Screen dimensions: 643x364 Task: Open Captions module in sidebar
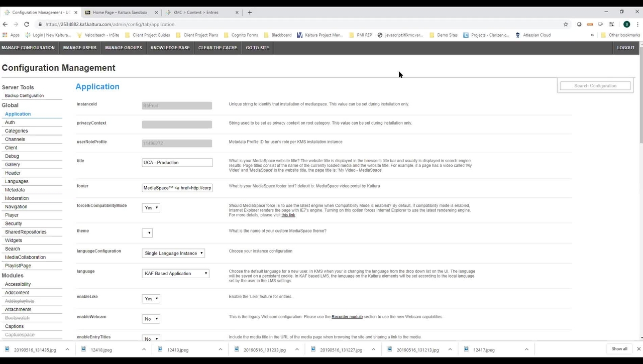(14, 326)
